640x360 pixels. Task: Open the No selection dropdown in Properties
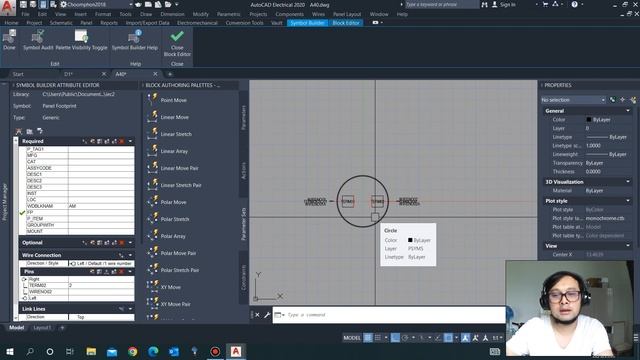(x=573, y=100)
